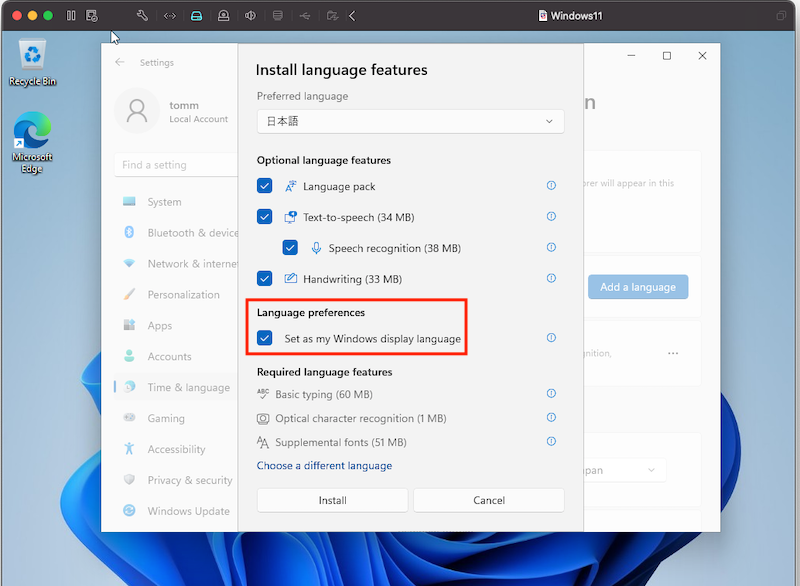Open Accessibility settings in the sidebar
800x586 pixels.
point(176,449)
